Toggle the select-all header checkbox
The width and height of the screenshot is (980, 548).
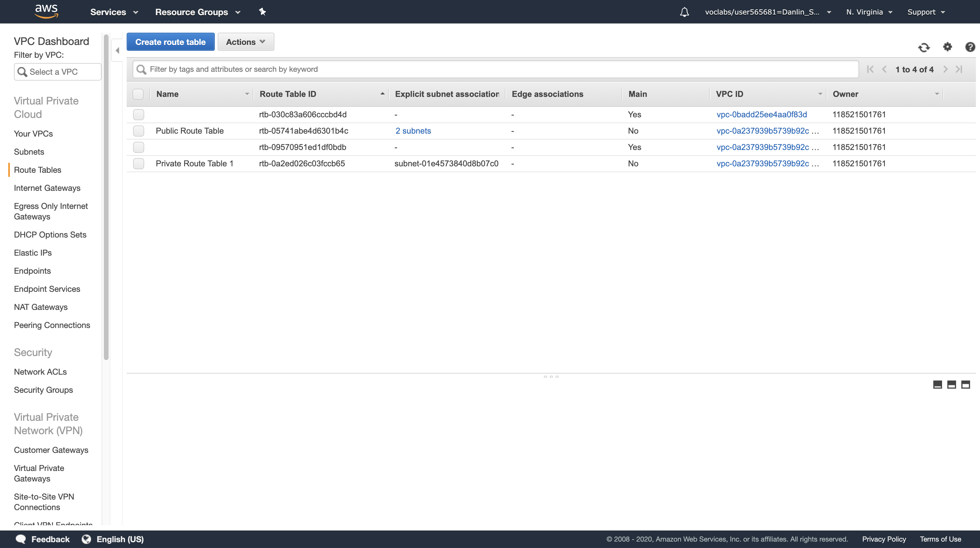138,94
